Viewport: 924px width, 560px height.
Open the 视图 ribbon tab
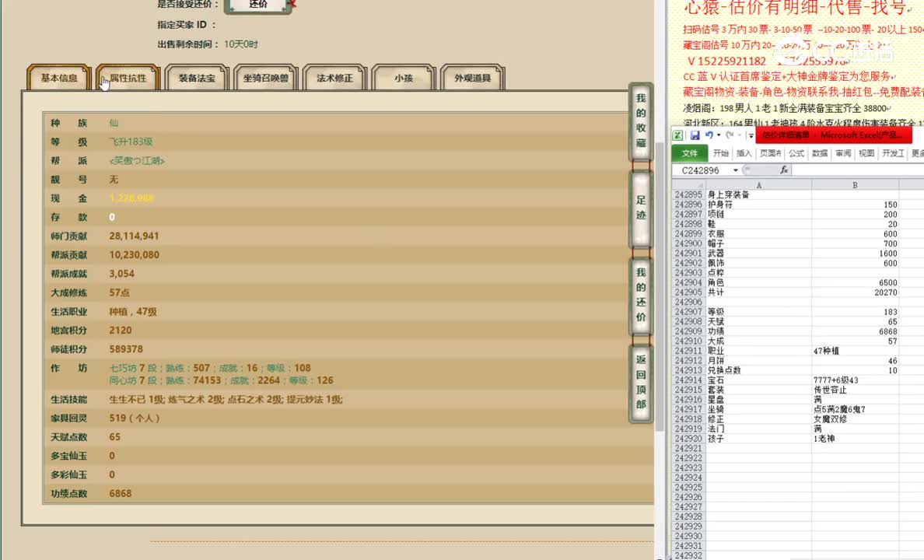click(x=866, y=153)
